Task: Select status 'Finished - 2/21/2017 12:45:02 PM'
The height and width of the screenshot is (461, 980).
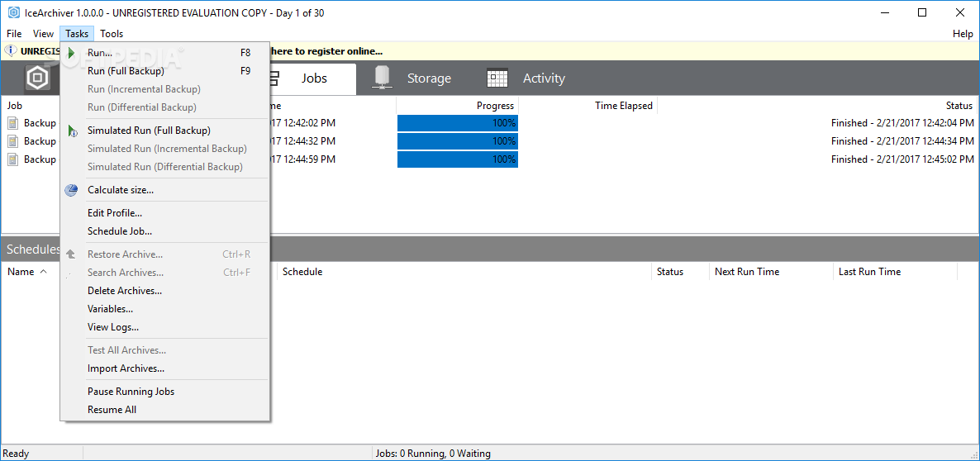Action: point(902,159)
